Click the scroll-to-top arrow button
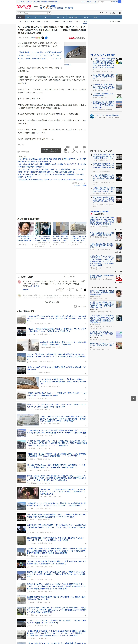 pyautogui.click(x=133, y=398)
